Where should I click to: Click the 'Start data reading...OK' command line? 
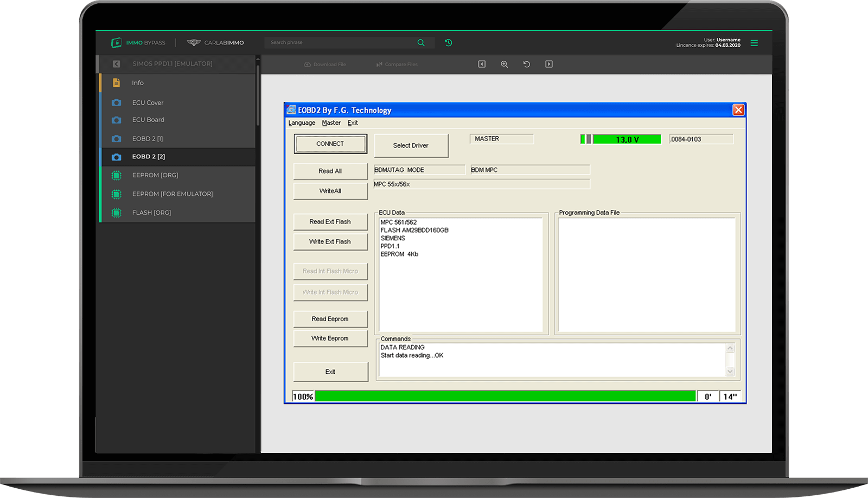click(412, 355)
